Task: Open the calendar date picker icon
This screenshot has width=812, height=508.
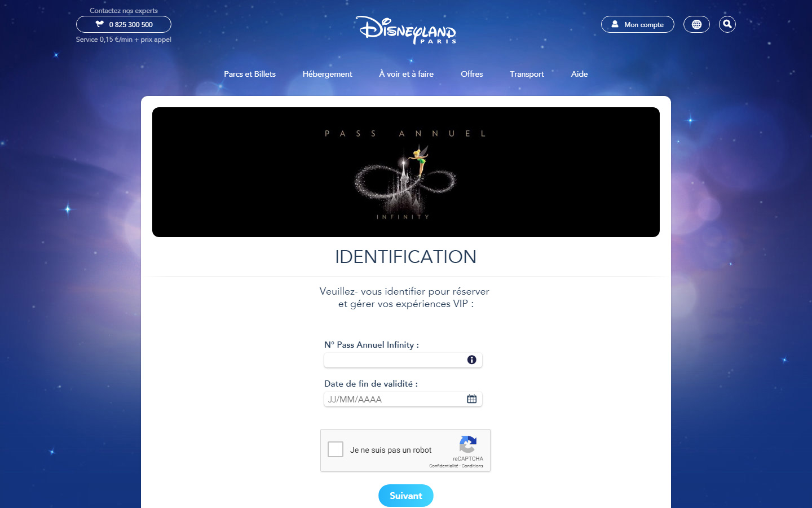Action: click(472, 399)
